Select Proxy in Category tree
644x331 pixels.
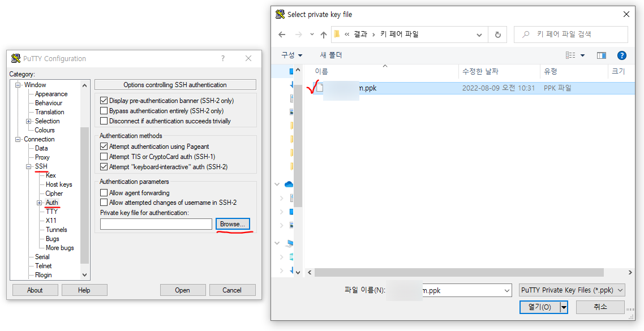42,157
